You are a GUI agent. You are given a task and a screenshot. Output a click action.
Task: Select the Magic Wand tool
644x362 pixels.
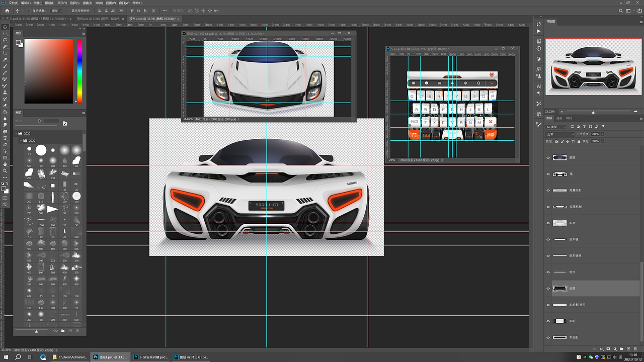5,46
